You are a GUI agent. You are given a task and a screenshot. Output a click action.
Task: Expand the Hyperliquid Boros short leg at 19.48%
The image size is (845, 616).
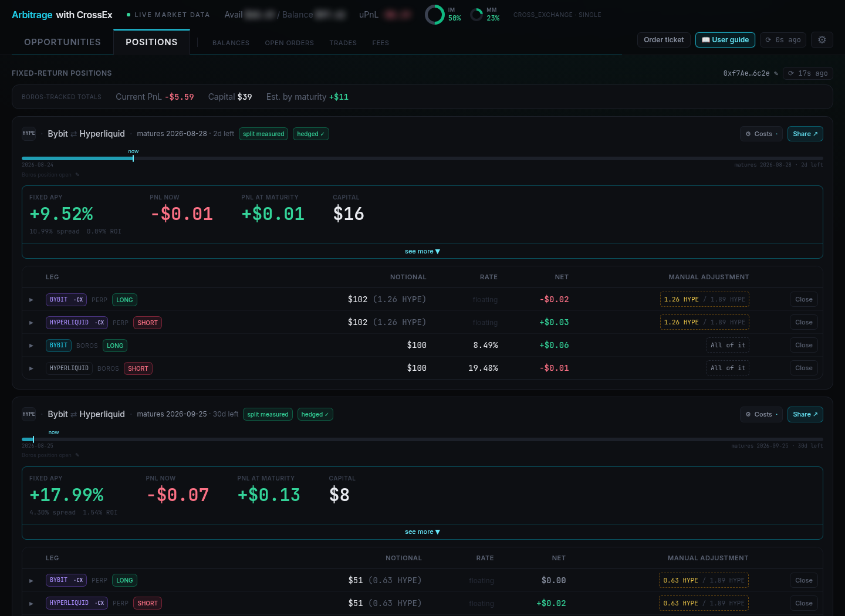[32, 368]
